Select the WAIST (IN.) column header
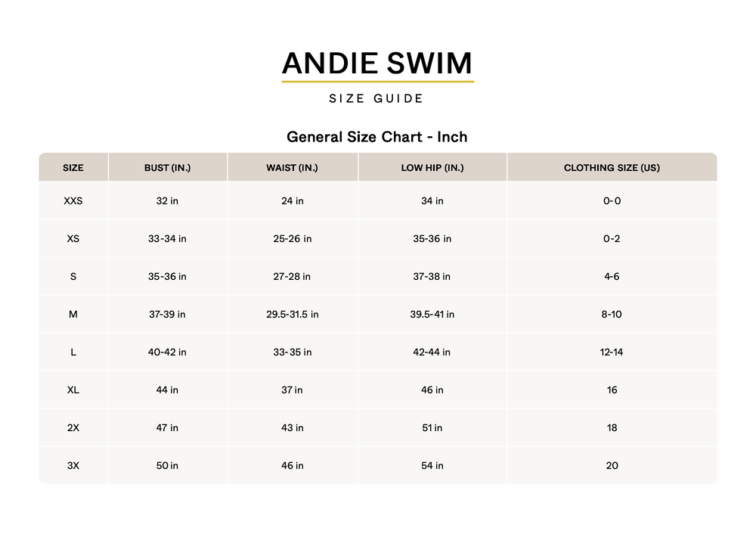Screen dimensions: 756x534 point(292,167)
